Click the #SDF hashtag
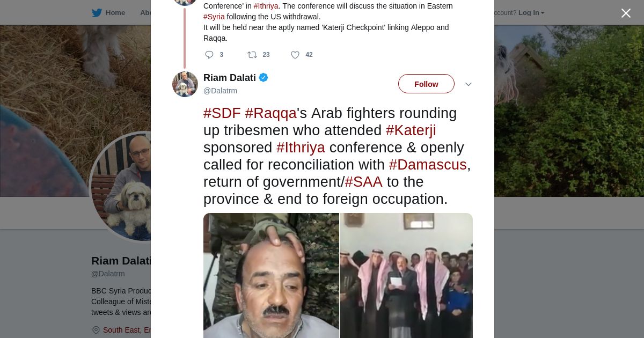Screen dimensions: 644x338 tap(222, 113)
